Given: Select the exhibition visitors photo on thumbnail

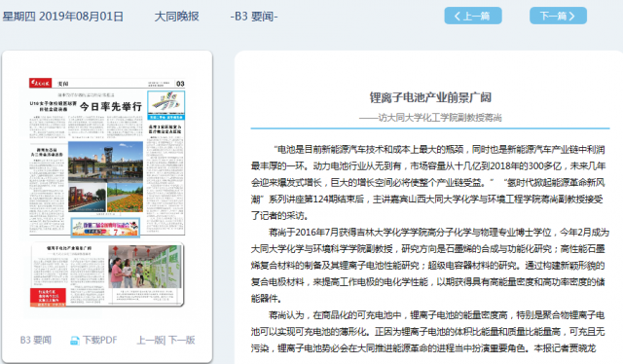Looking at the screenshot, I should 145,267.
